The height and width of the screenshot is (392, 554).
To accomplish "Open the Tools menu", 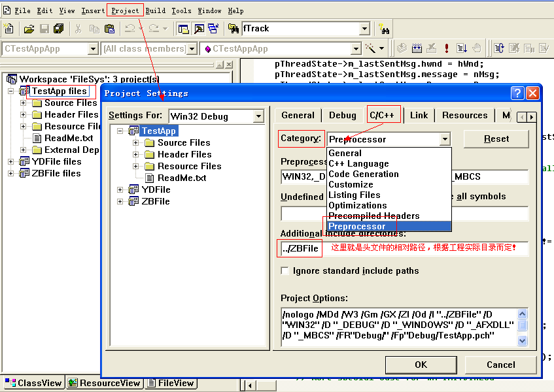I will coord(181,10).
